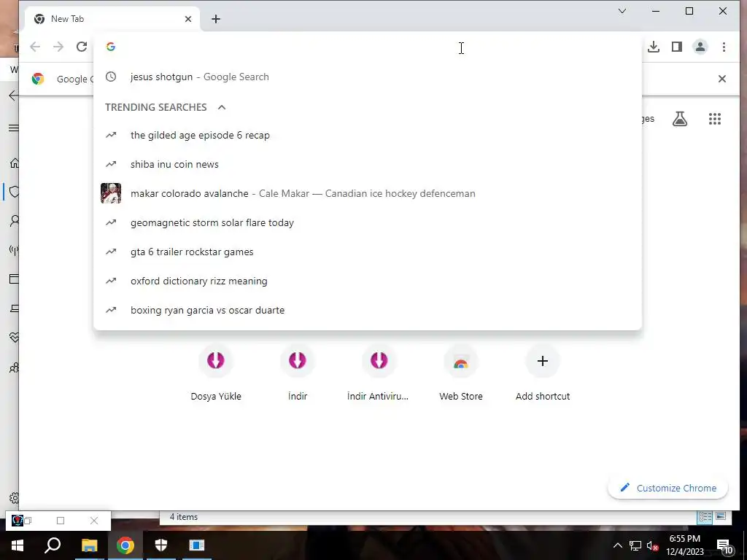
Task: Open Search Labs flask icon
Action: click(680, 119)
